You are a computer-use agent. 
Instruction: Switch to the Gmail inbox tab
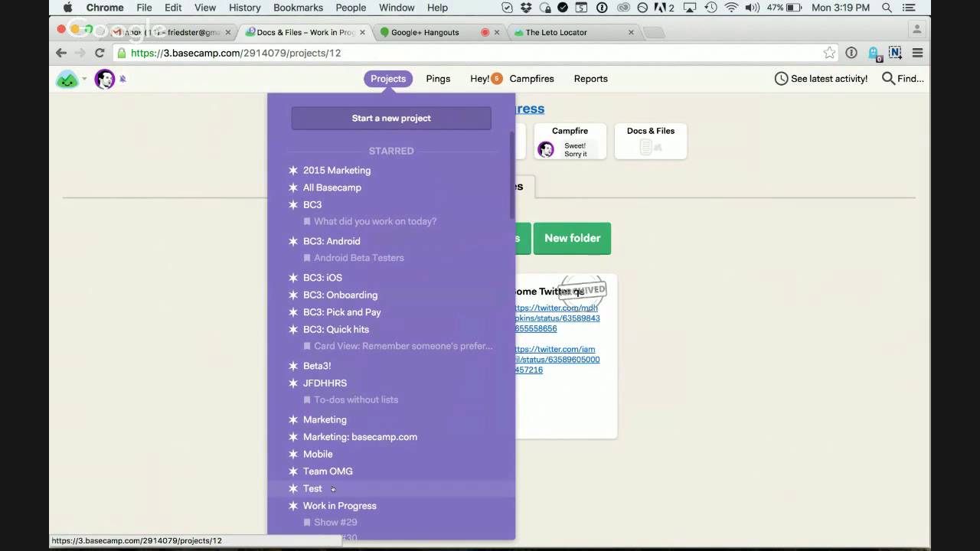pyautogui.click(x=171, y=32)
